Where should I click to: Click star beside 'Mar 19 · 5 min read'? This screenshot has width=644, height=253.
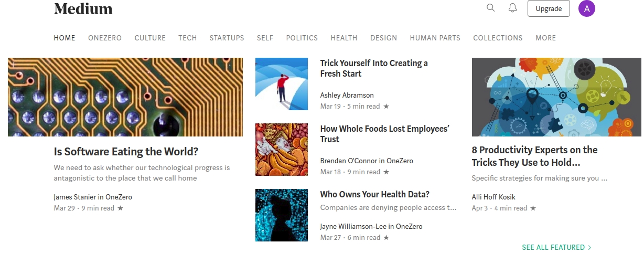click(x=387, y=107)
